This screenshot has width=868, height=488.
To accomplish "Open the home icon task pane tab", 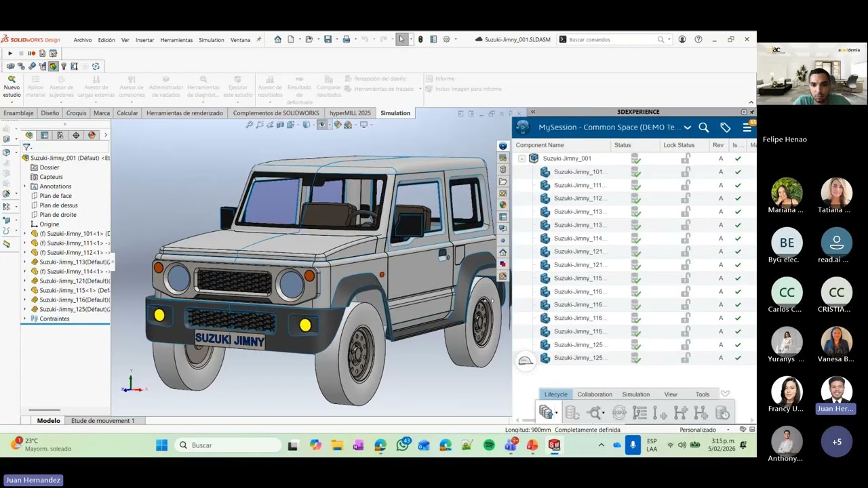I will pos(502,252).
